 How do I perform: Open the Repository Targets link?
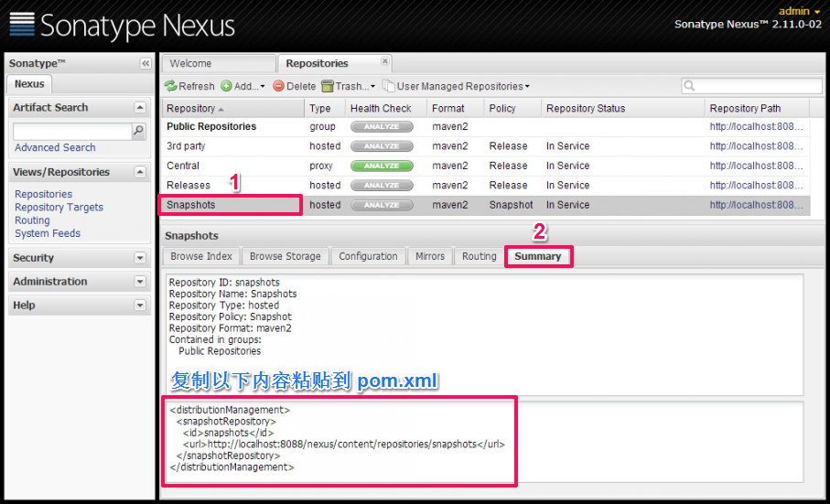point(59,208)
